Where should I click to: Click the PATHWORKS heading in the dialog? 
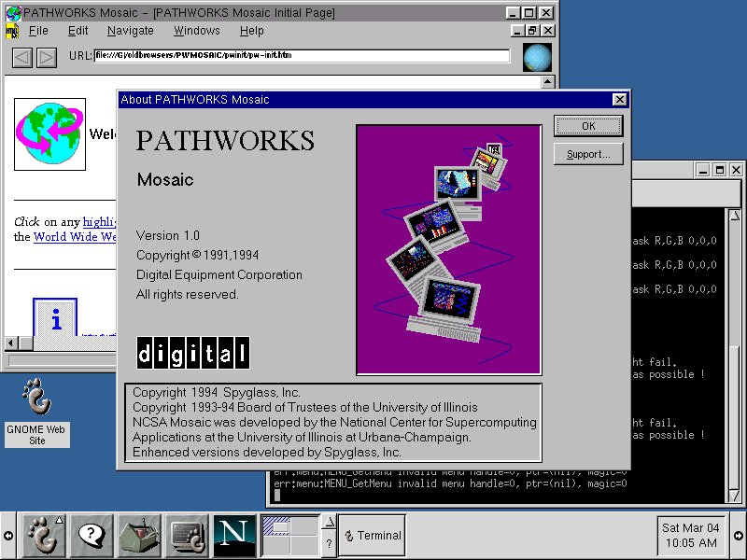coord(225,141)
